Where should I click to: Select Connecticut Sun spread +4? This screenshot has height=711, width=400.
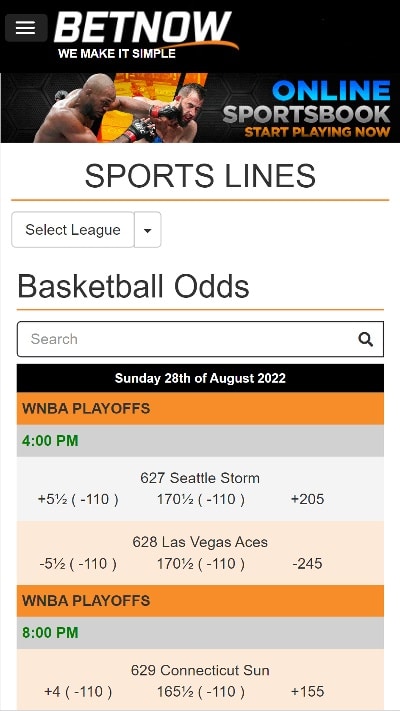click(x=78, y=692)
